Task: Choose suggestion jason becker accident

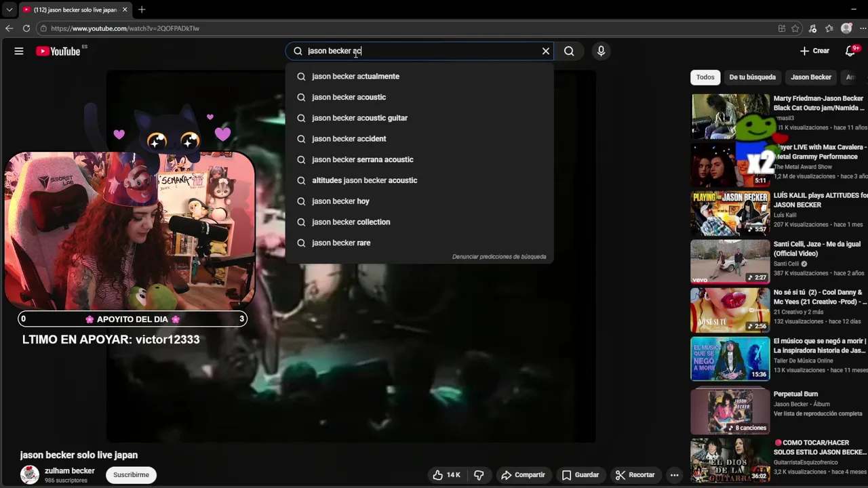Action: [419, 139]
